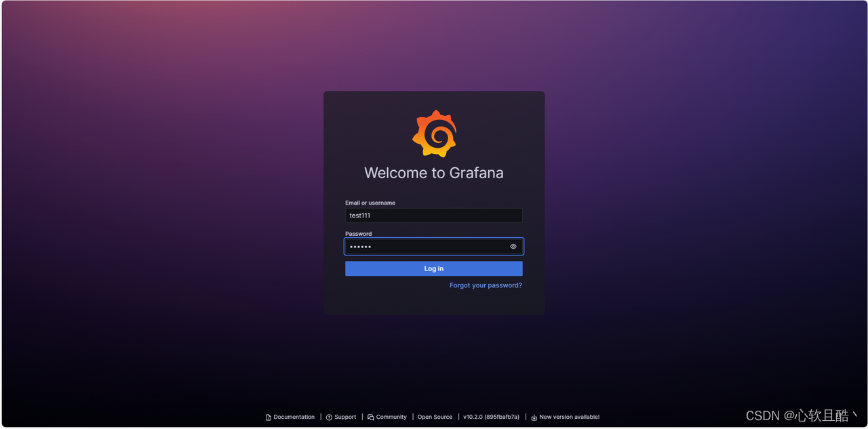Open the Forgot your password link
The width and height of the screenshot is (868, 429).
pyautogui.click(x=486, y=285)
